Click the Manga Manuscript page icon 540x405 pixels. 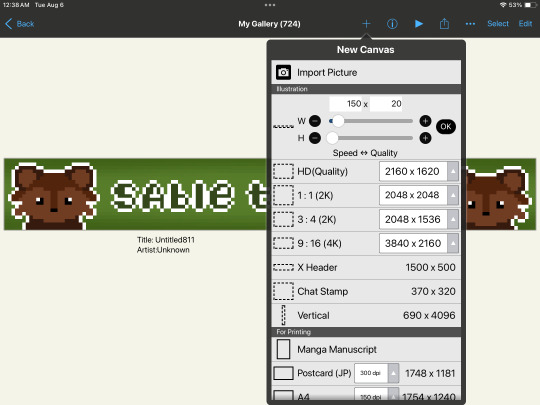(x=283, y=349)
